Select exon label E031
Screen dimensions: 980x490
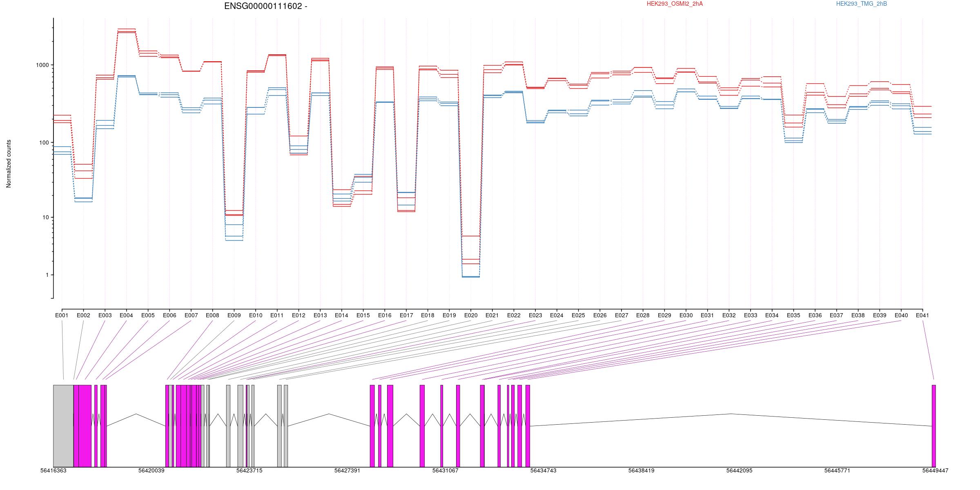[x=707, y=315]
